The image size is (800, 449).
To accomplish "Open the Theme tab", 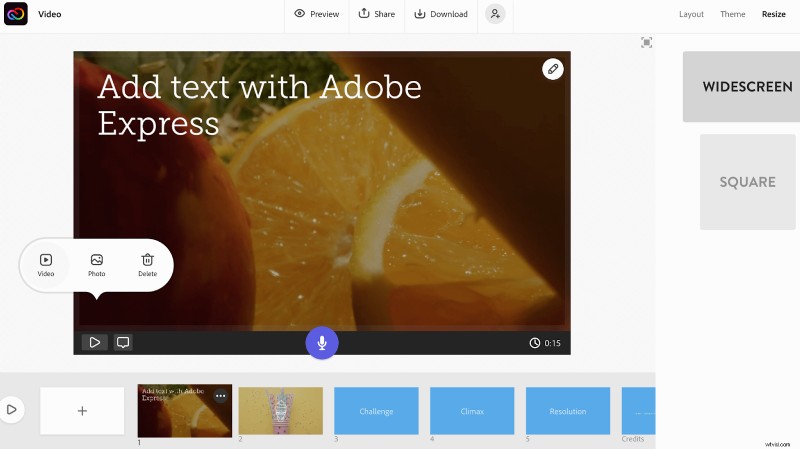I will pyautogui.click(x=732, y=14).
